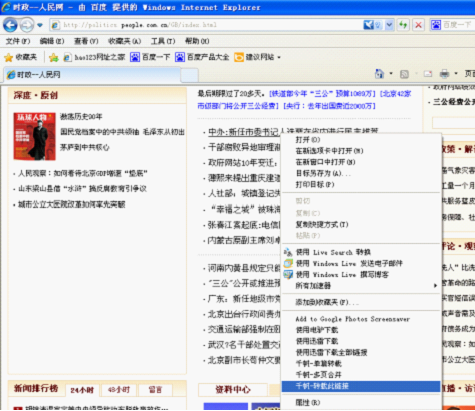Click the Read Mail envelope icon

pos(428,74)
